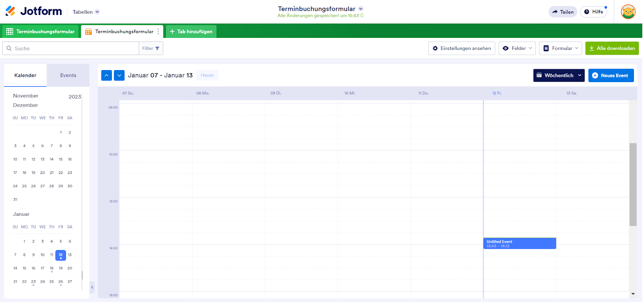Open the user avatar profile menu
Image resolution: width=644 pixels, height=302 pixels.
[628, 12]
